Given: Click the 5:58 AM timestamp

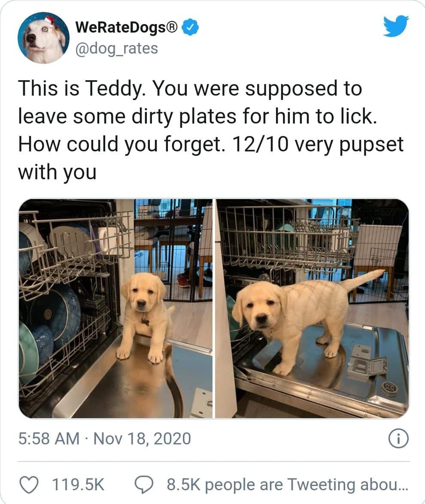Looking at the screenshot, I should (x=49, y=439).
